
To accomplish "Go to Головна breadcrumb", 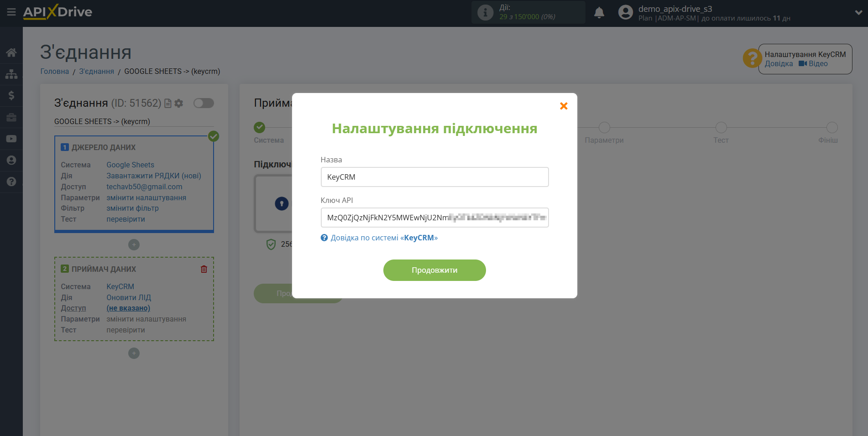I will [55, 71].
